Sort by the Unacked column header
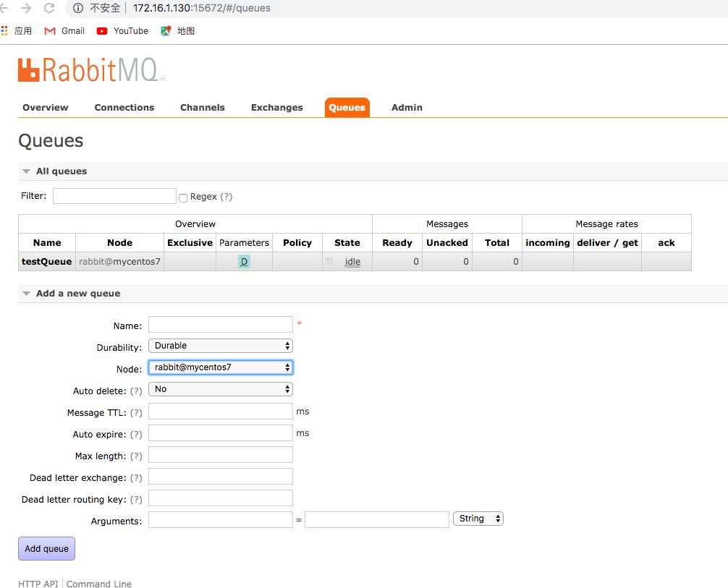The height and width of the screenshot is (588, 728). tap(447, 243)
